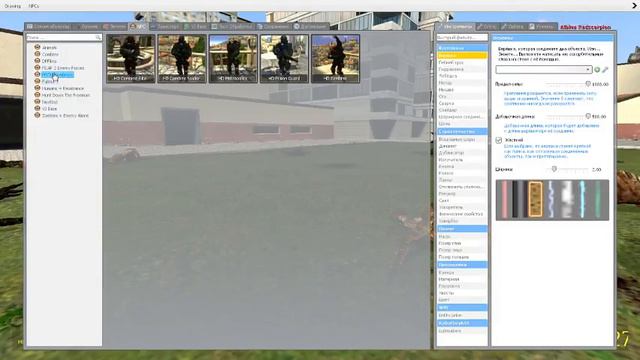Click the magnifier icon in search box

click(x=98, y=37)
